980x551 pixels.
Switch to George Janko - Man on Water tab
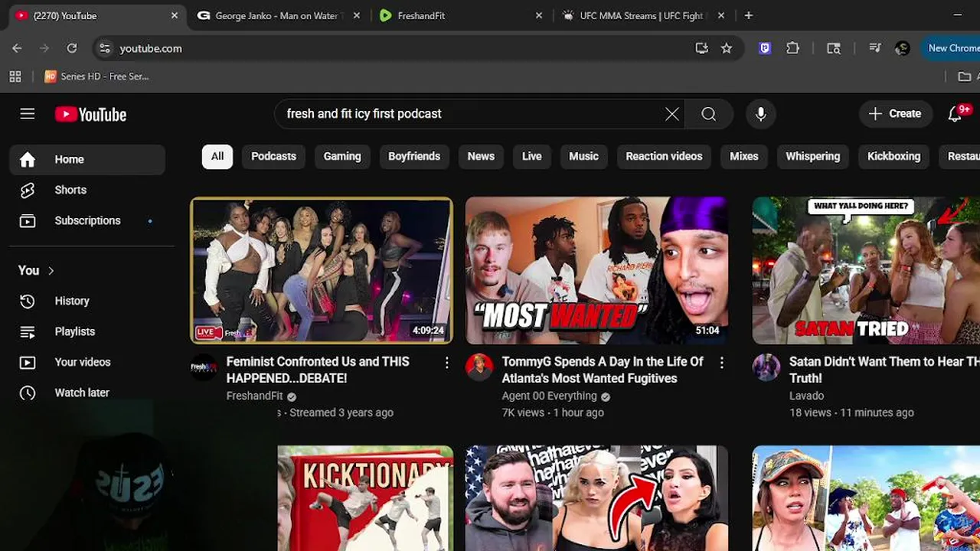277,15
